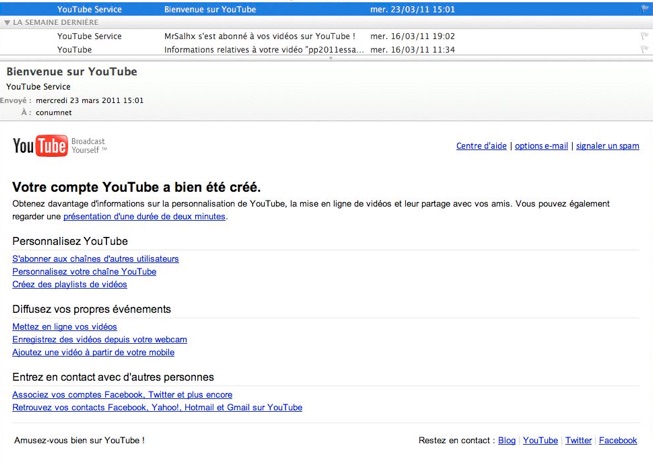The image size is (653, 461).
Task: Click the pane splitter handle below message list
Action: point(331,58)
